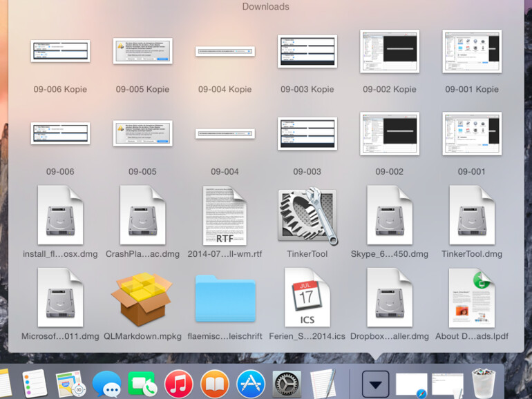
Task: Click the Trash icon in the Dock
Action: click(x=484, y=383)
